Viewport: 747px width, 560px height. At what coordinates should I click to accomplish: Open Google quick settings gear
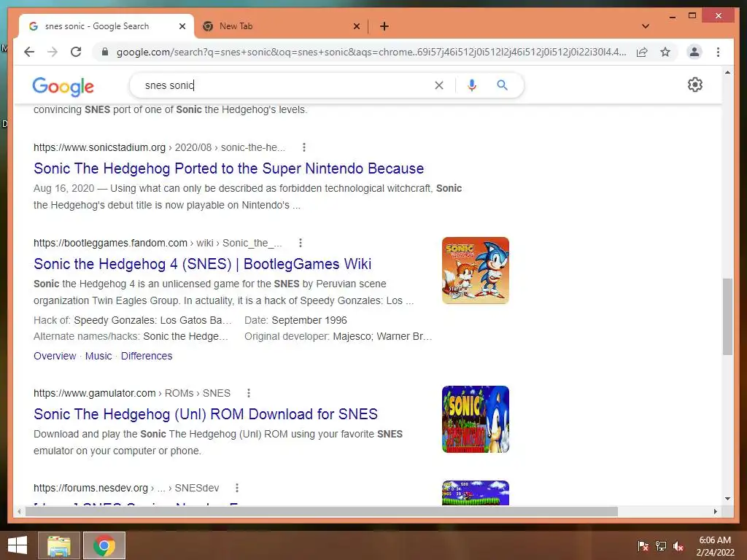[x=695, y=85]
